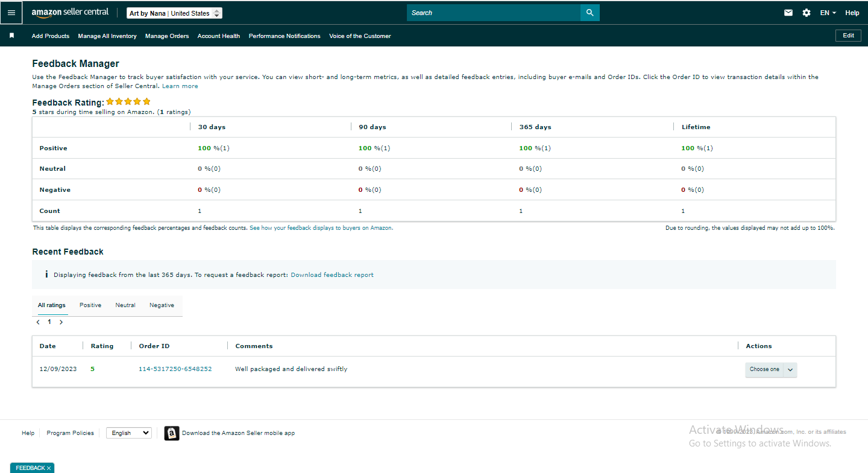Switch to the Positive tab
The height and width of the screenshot is (473, 868).
(90, 305)
